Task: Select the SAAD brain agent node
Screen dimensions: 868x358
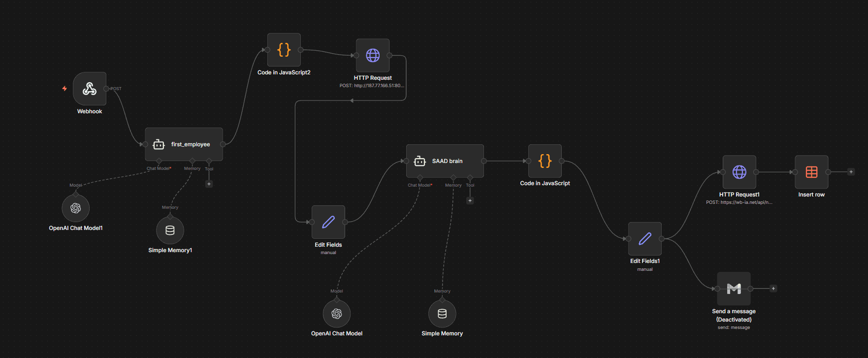Action: point(445,161)
